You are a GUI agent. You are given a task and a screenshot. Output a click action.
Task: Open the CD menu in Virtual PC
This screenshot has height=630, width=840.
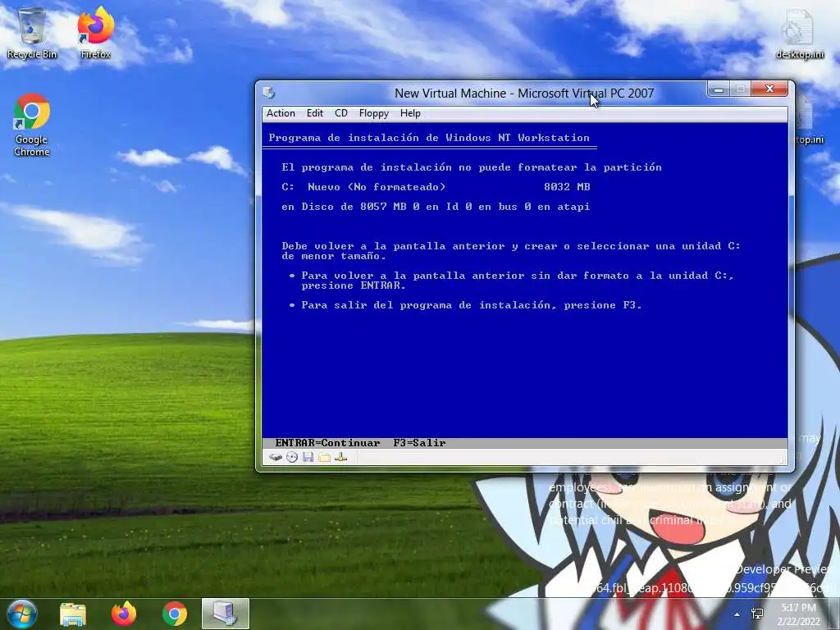click(341, 113)
